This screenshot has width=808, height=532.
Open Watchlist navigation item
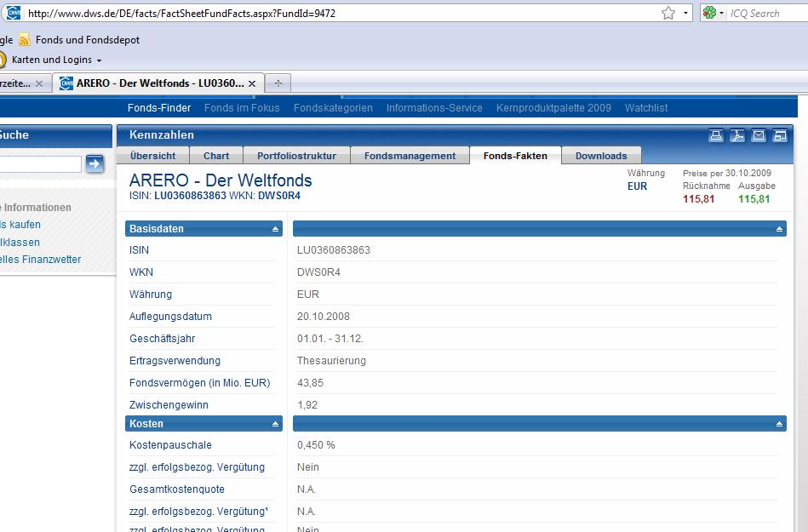[x=646, y=107]
